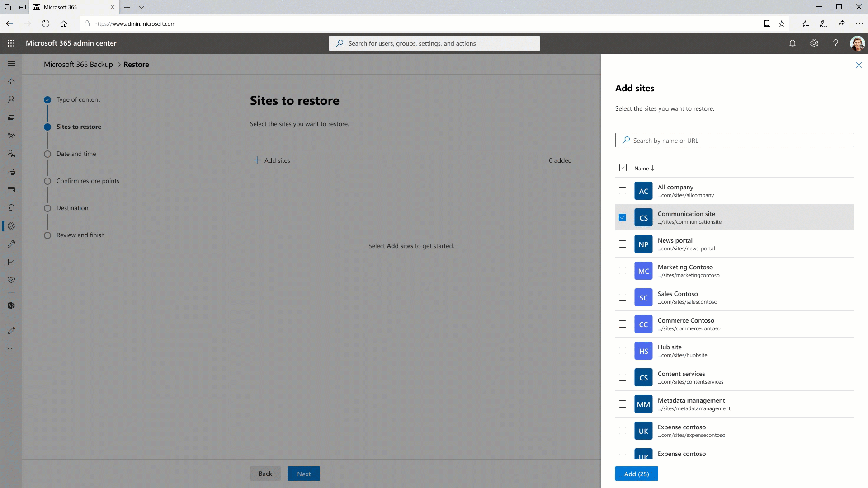Open the app launcher waffle icon

tap(11, 43)
